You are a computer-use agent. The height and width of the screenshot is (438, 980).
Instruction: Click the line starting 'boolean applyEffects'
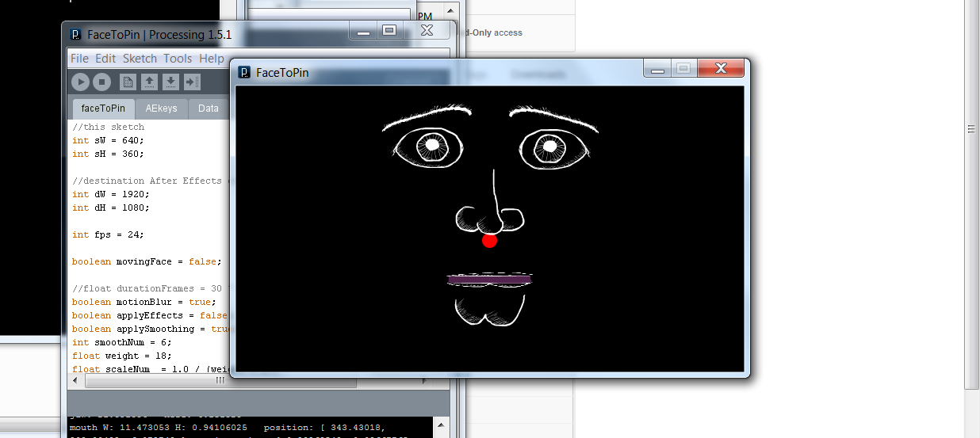(x=149, y=315)
